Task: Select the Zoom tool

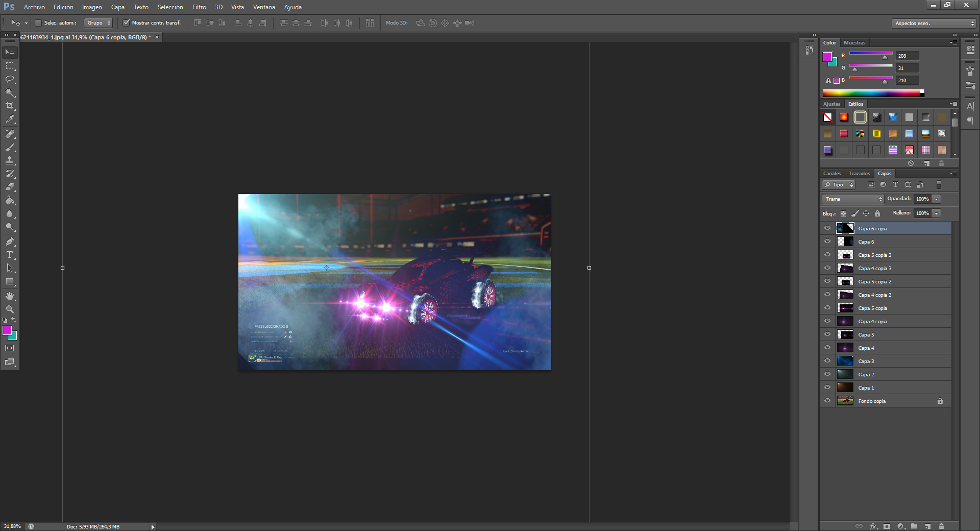Action: click(10, 309)
